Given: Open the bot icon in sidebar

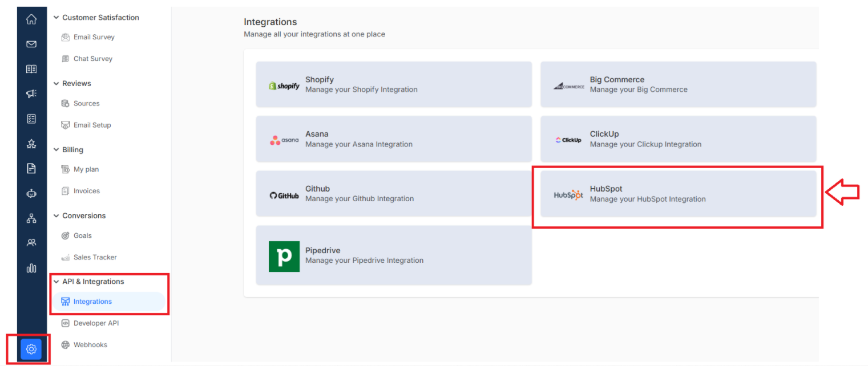Looking at the screenshot, I should [x=31, y=193].
